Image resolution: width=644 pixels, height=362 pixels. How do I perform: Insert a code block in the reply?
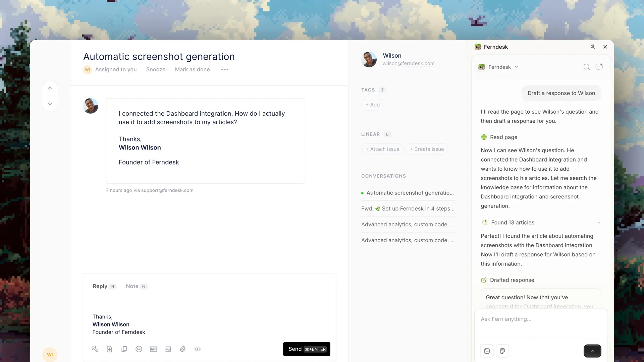[198, 349]
